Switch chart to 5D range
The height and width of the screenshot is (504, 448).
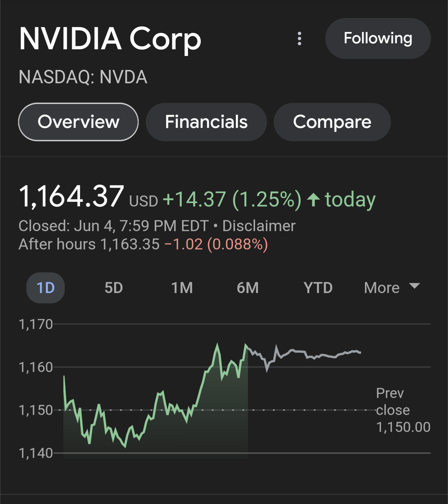pos(114,288)
